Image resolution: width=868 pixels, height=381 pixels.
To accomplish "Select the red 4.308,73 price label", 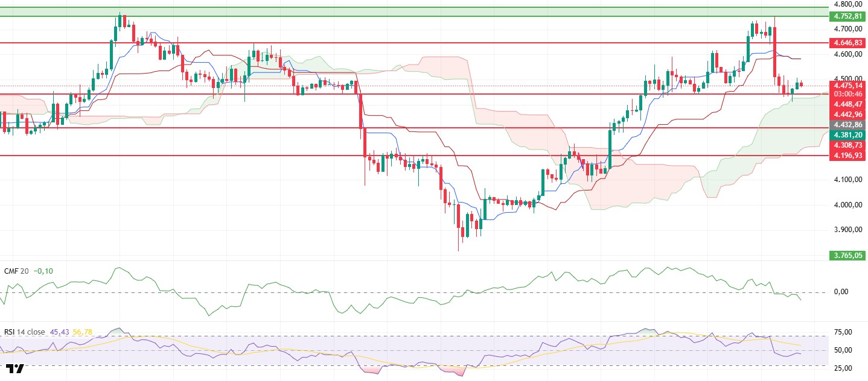I will 847,145.
